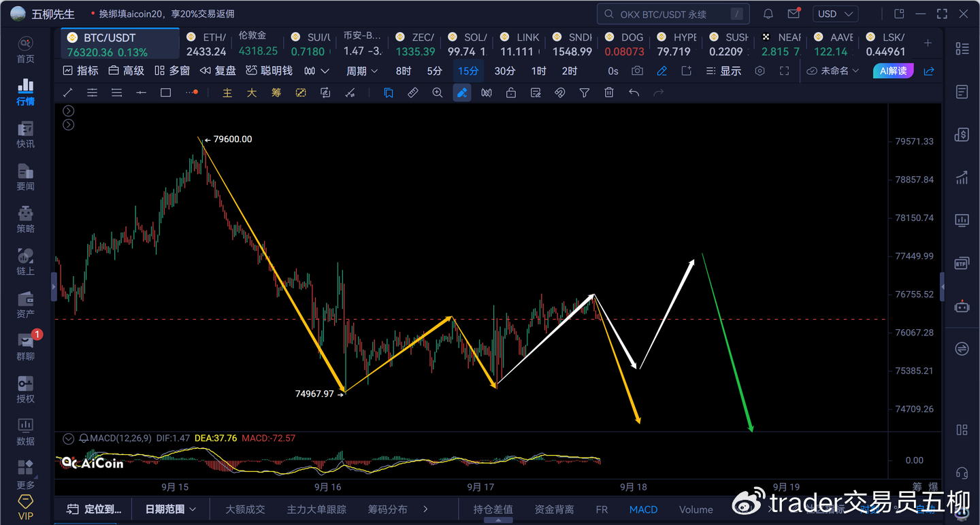
Task: Open the 快讯 news sidebar item
Action: pos(25,135)
